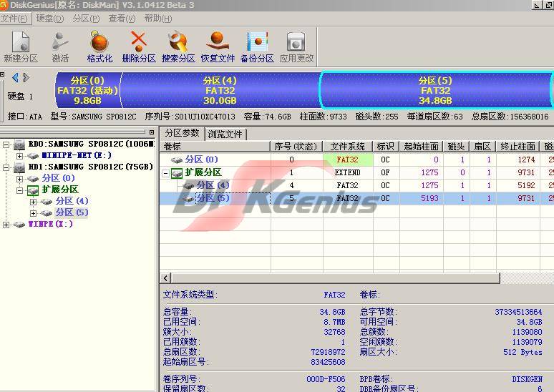Image resolution: width=554 pixels, height=392 pixels.
Task: Click the starting cylinder value 5193
Action: 429,198
